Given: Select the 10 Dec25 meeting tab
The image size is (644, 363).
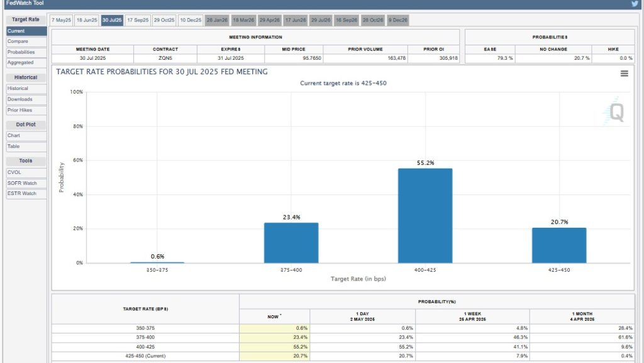Looking at the screenshot, I should 191,20.
